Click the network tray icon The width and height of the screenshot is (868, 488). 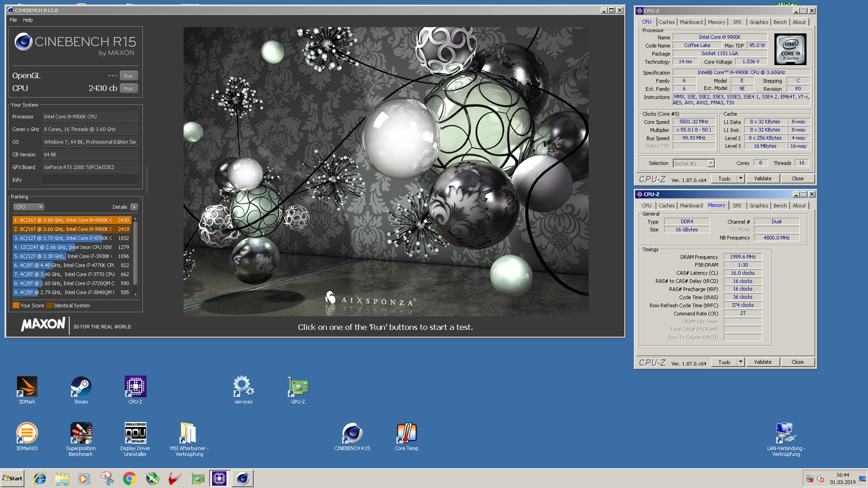pos(810,479)
